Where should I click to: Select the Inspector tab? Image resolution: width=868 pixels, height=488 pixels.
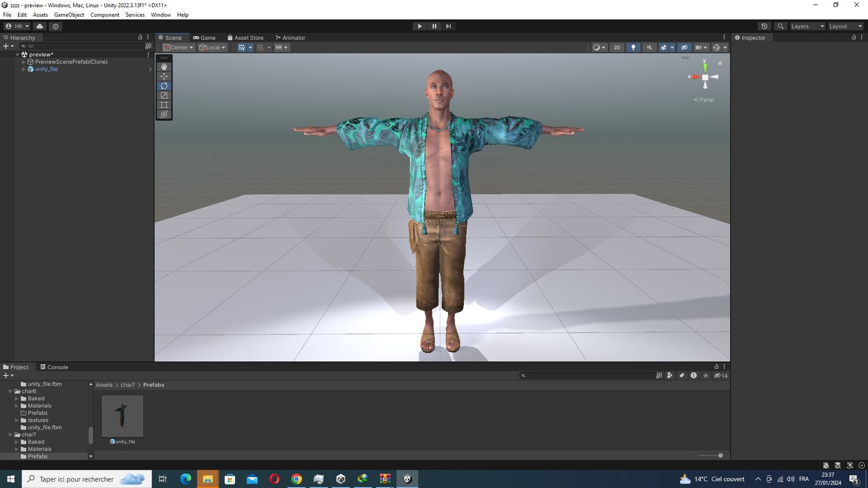[750, 37]
